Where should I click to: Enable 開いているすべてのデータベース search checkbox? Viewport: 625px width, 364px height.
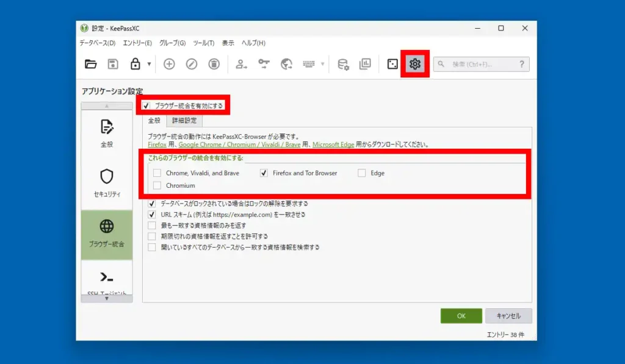(152, 248)
